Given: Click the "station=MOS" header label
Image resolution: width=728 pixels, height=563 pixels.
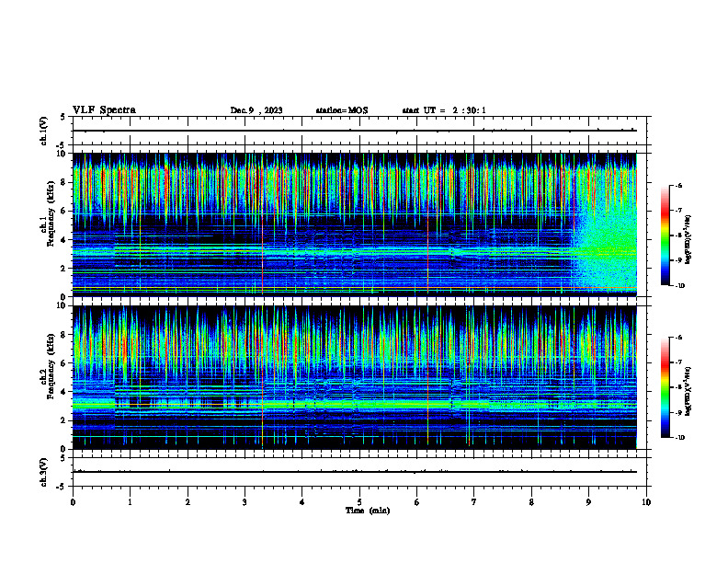Looking at the screenshot, I should coord(342,110).
